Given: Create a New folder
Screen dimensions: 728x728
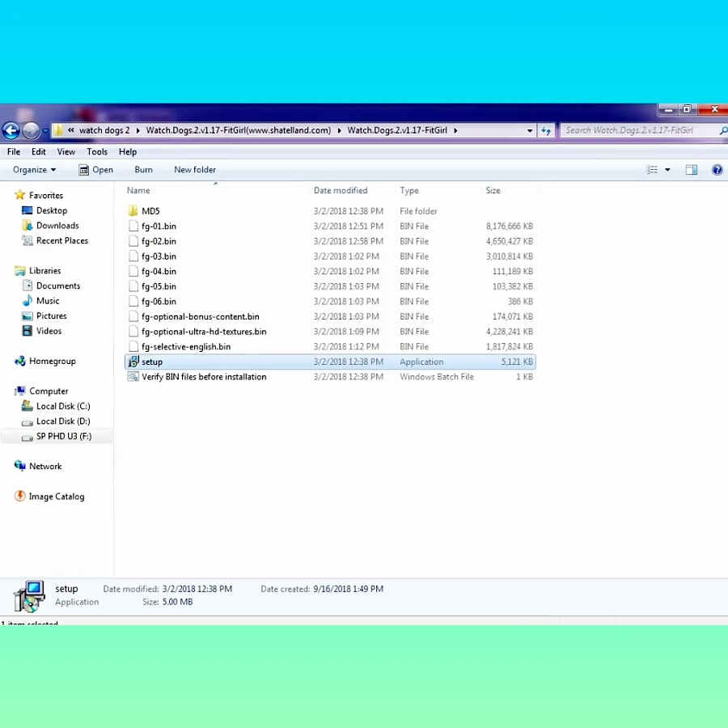Looking at the screenshot, I should point(195,170).
